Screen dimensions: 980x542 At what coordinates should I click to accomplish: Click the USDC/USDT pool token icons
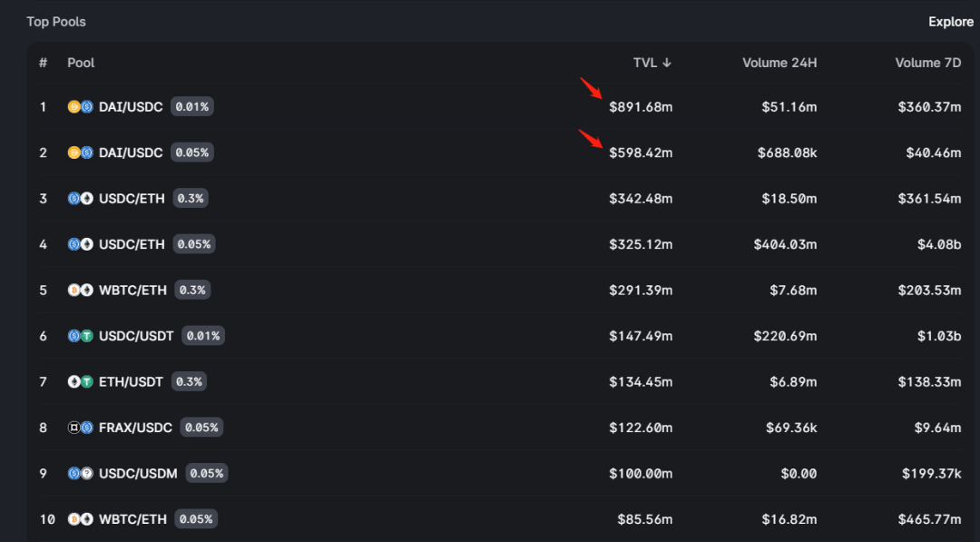tap(81, 336)
